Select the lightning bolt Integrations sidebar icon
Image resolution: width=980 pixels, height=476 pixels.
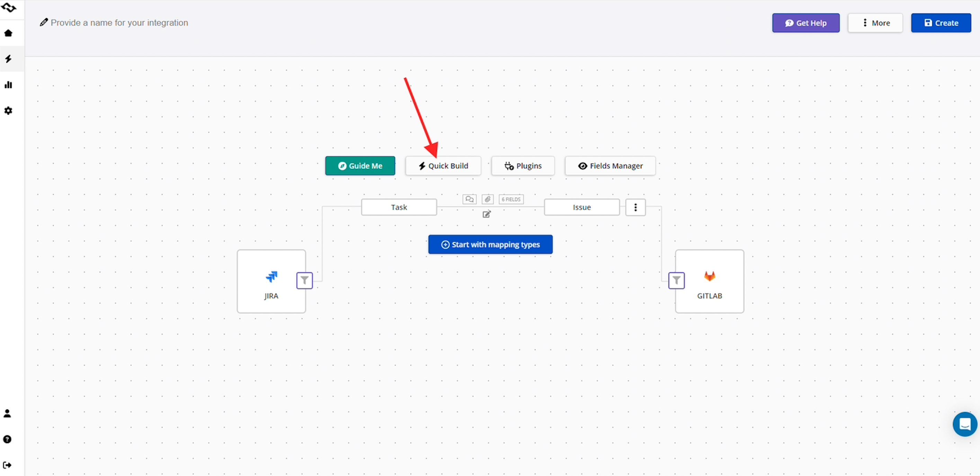8,59
